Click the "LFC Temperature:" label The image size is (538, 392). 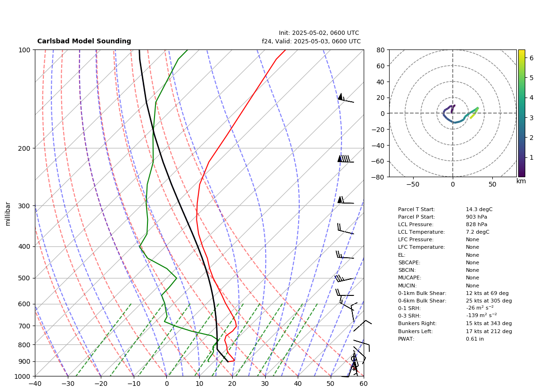pos(421,247)
